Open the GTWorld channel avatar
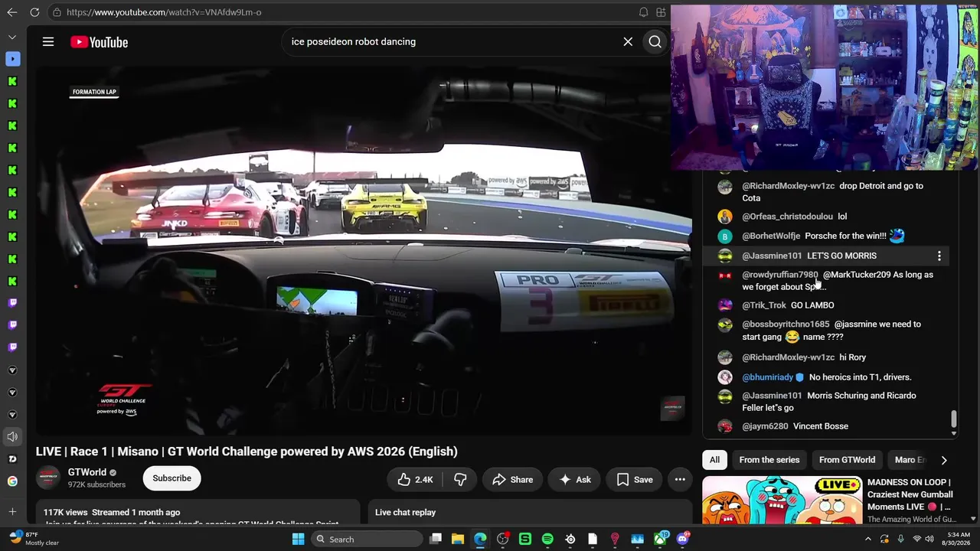This screenshot has width=980, height=551. [x=48, y=478]
